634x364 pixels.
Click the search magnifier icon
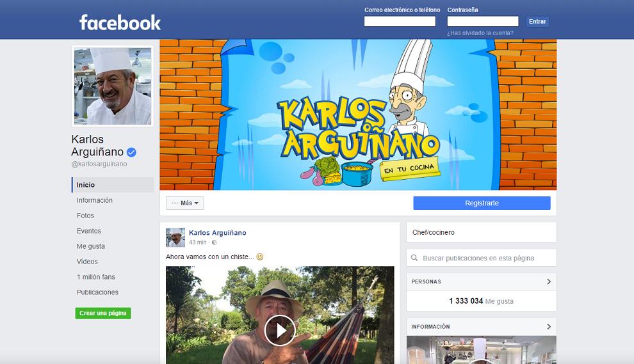click(414, 258)
